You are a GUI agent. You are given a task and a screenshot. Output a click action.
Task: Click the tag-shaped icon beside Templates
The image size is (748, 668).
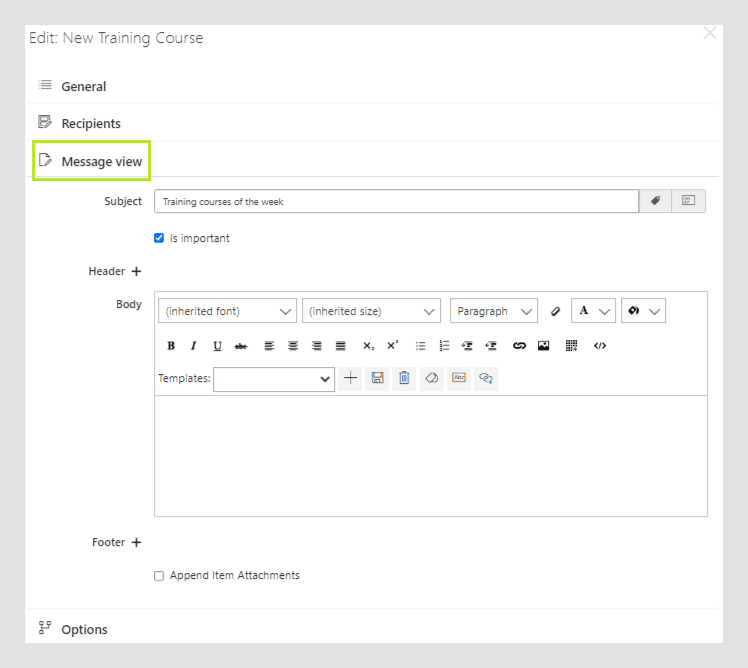point(432,378)
